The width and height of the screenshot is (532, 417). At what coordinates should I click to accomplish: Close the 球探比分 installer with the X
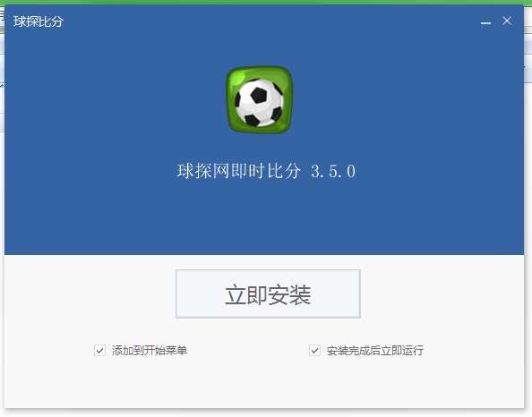[x=507, y=21]
